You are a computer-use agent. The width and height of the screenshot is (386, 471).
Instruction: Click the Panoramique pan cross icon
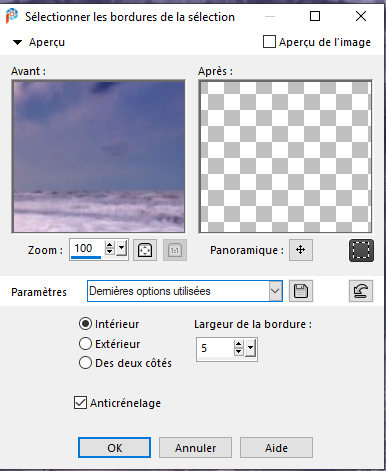pos(301,250)
